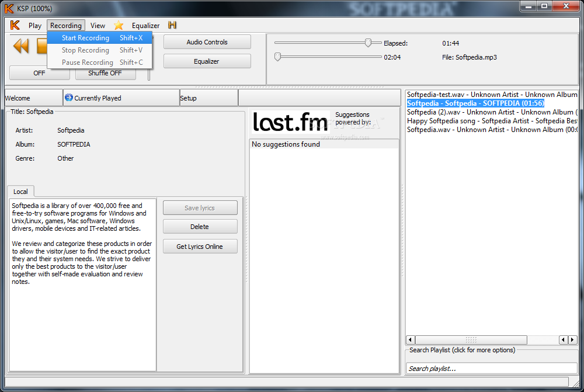This screenshot has width=584, height=392.
Task: Click the Equalizer button
Action: pyautogui.click(x=207, y=61)
